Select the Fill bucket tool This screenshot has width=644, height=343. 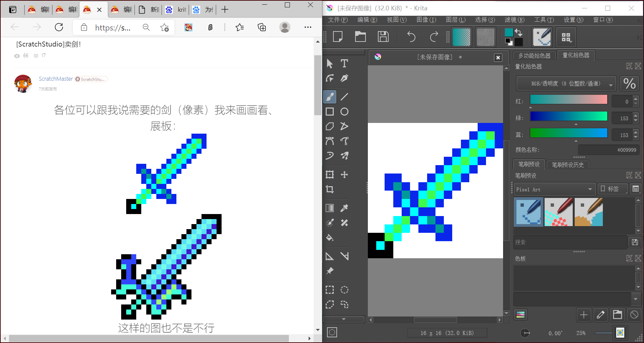click(330, 237)
